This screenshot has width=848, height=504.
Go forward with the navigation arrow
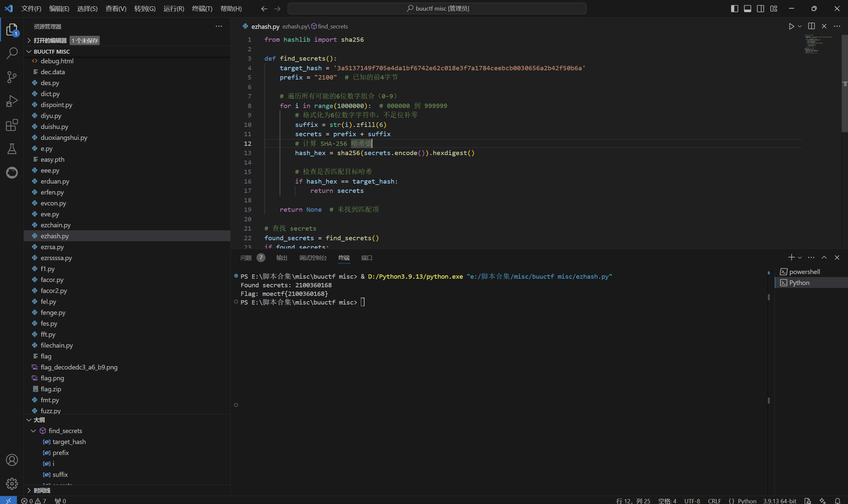pos(277,9)
